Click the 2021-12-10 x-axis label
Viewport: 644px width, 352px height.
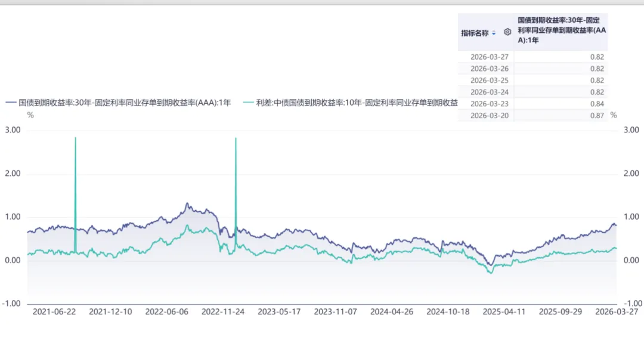[110, 312]
